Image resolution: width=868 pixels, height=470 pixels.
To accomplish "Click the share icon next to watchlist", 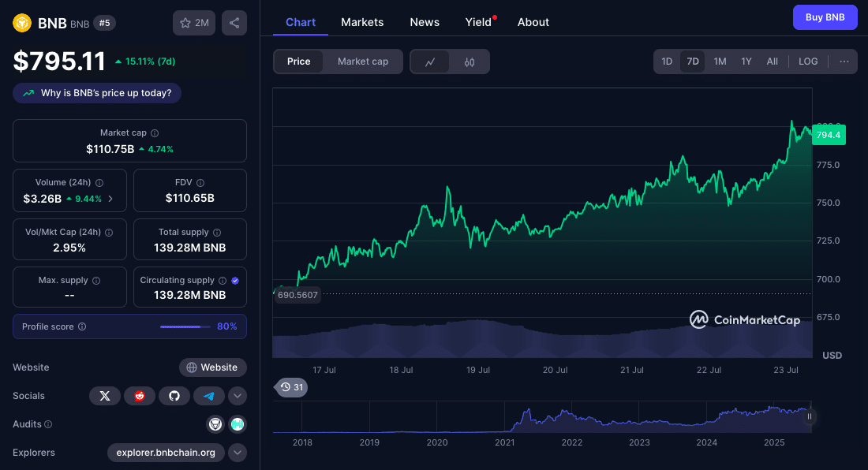I will (x=234, y=23).
